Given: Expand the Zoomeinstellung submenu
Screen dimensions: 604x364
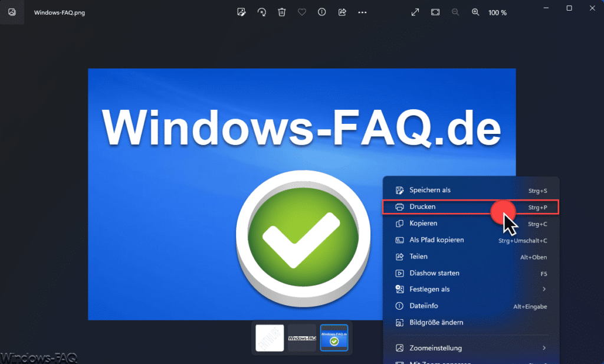Looking at the screenshot, I should (471, 348).
